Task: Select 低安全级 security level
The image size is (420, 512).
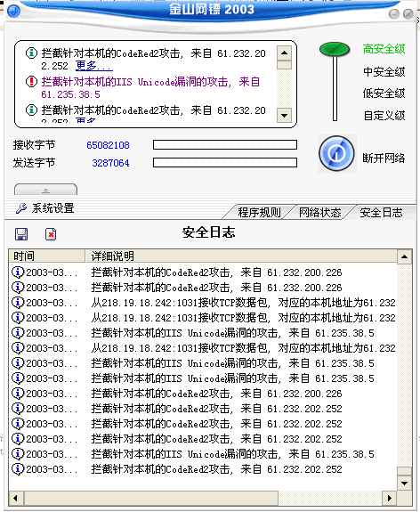Action: tap(384, 93)
